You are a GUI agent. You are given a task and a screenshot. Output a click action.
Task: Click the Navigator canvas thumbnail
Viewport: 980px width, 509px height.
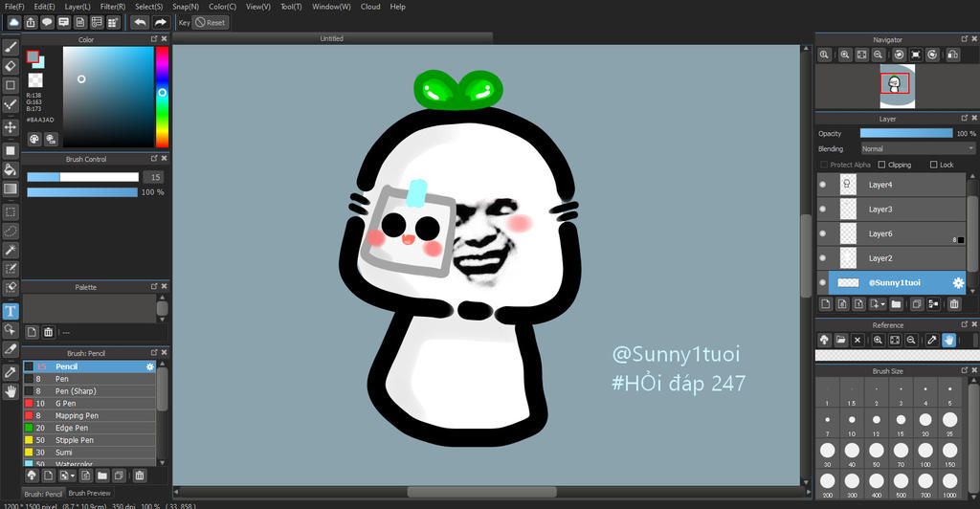coord(898,86)
